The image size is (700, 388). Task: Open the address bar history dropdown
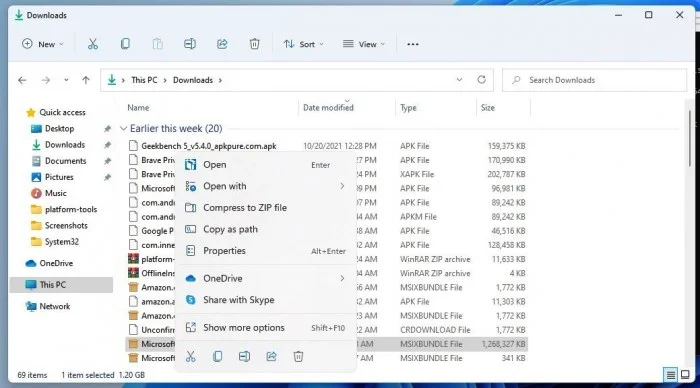(459, 80)
